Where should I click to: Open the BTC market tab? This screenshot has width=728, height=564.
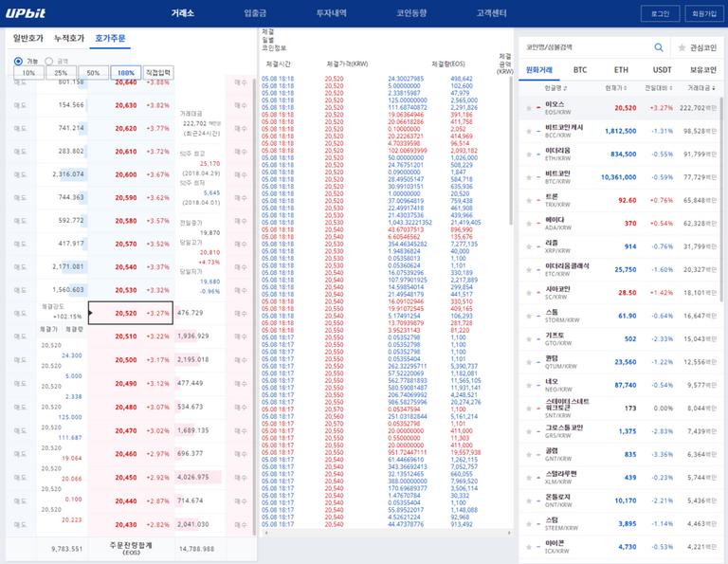[579, 69]
